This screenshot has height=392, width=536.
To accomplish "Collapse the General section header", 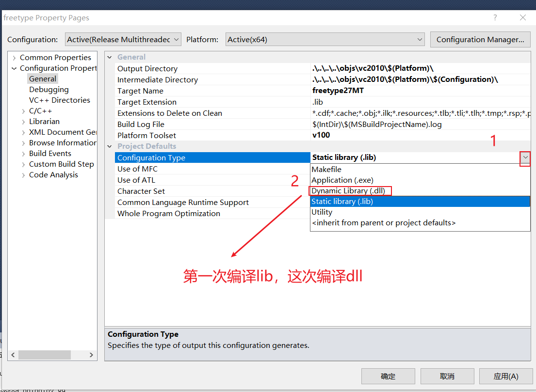I will (x=110, y=57).
